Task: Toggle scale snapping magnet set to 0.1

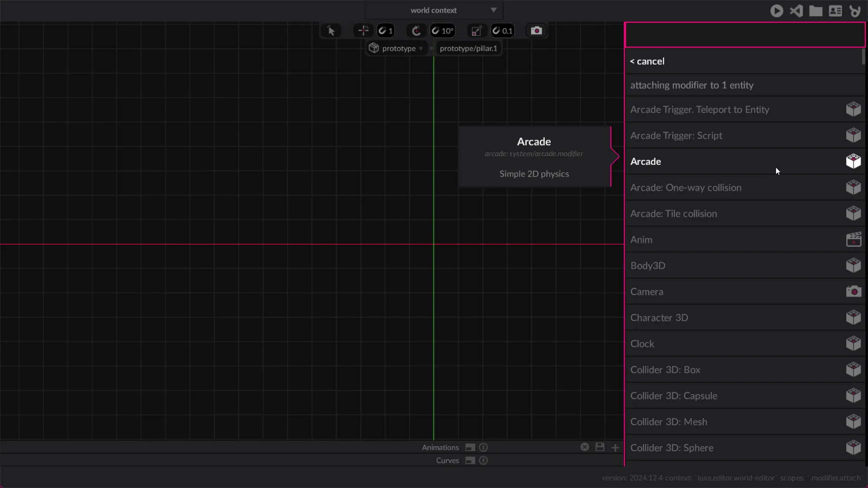Action: 503,31
